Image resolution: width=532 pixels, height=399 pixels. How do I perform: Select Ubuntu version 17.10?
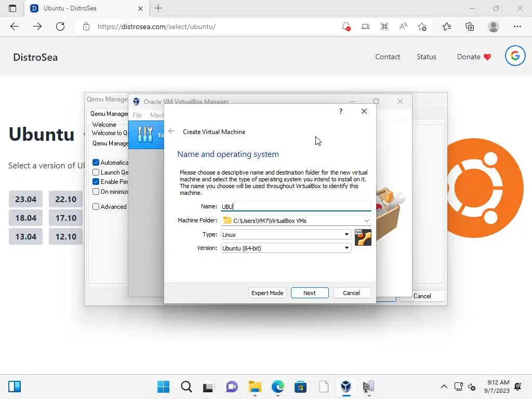(x=65, y=218)
